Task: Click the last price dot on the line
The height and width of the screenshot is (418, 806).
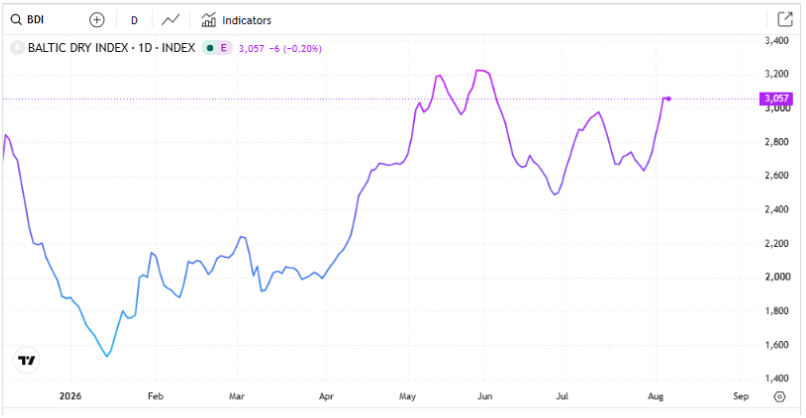Action: (669, 99)
